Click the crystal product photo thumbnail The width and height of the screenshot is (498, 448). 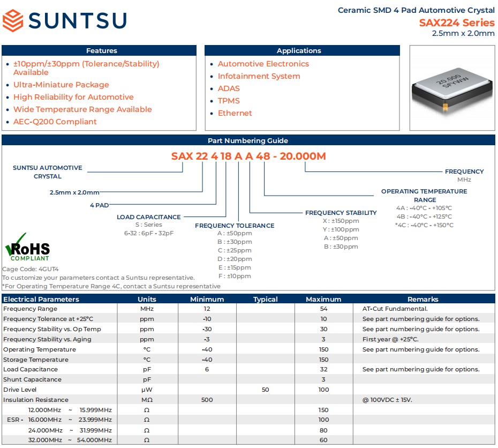452,88
